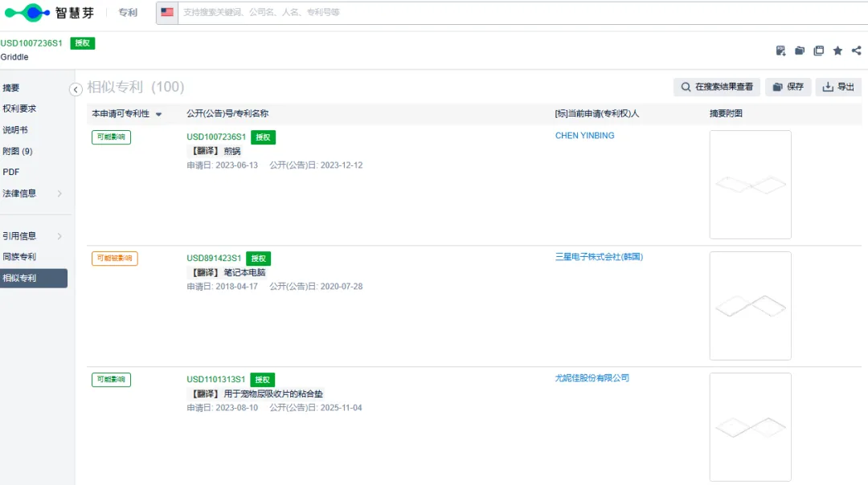Screen dimensions: 868x485
Task: Click application date 2023-06-13 text
Action: click(236, 165)
